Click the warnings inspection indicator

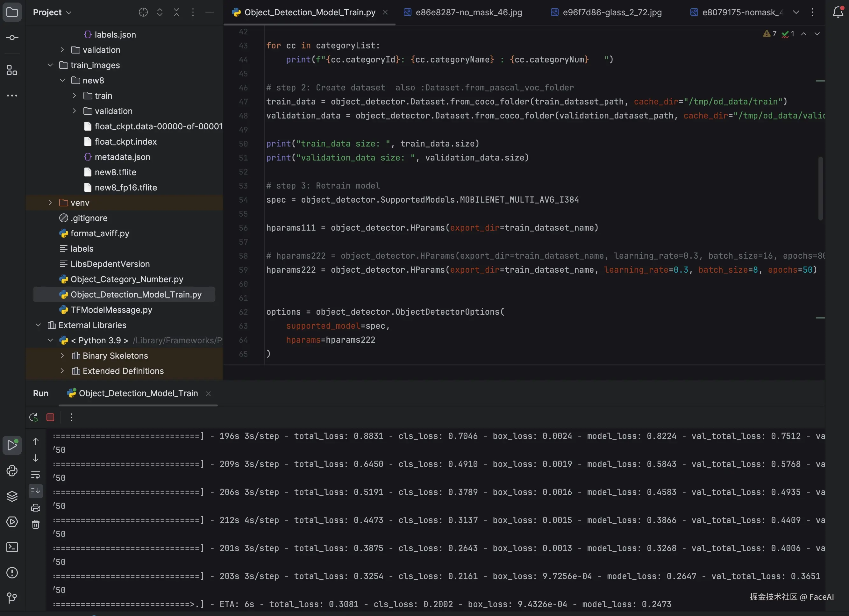[770, 34]
